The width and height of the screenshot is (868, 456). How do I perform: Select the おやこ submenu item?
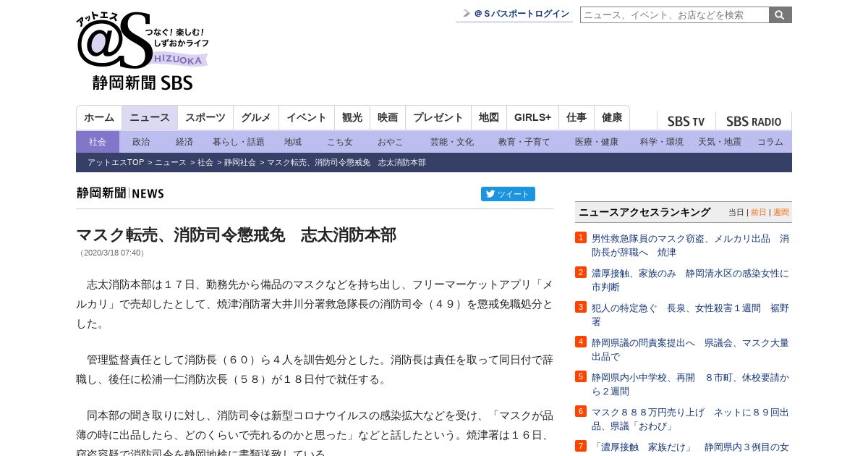pyautogui.click(x=391, y=142)
